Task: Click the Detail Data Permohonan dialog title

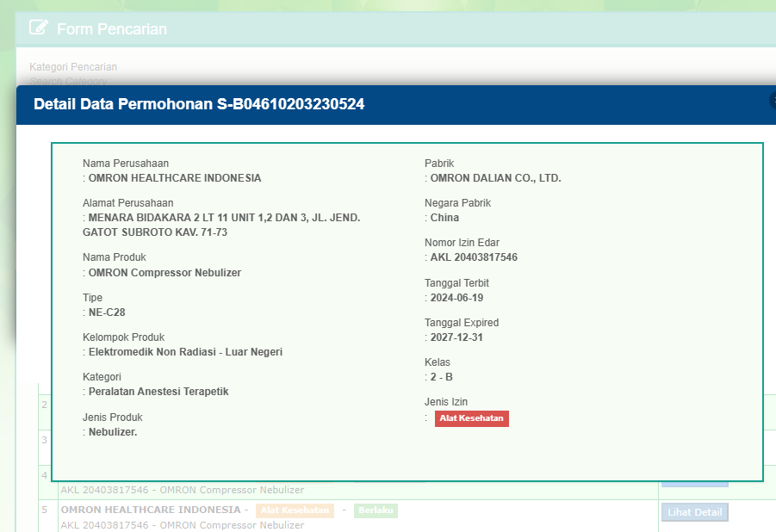Action: pyautogui.click(x=198, y=104)
